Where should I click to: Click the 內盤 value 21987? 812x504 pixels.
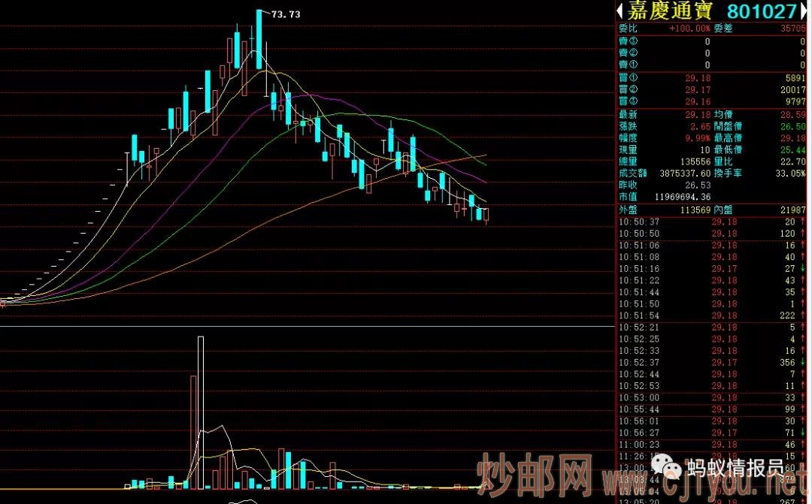793,210
